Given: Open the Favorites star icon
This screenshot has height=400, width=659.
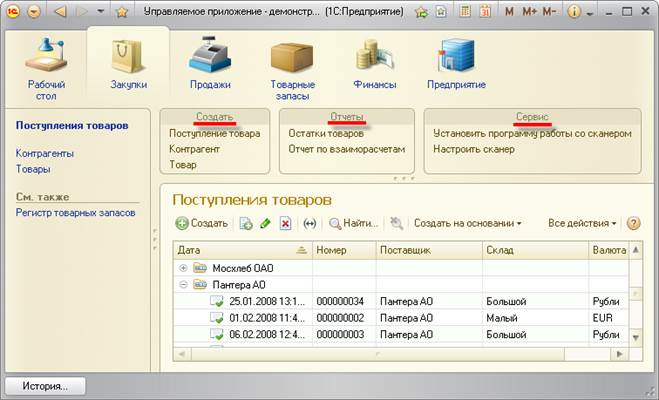Looking at the screenshot, I should [x=122, y=12].
